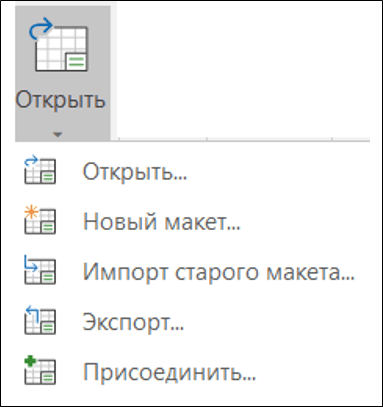The height and width of the screenshot is (407, 383).
Task: Click the orange asterisk on Новый макет icon
Action: (31, 212)
